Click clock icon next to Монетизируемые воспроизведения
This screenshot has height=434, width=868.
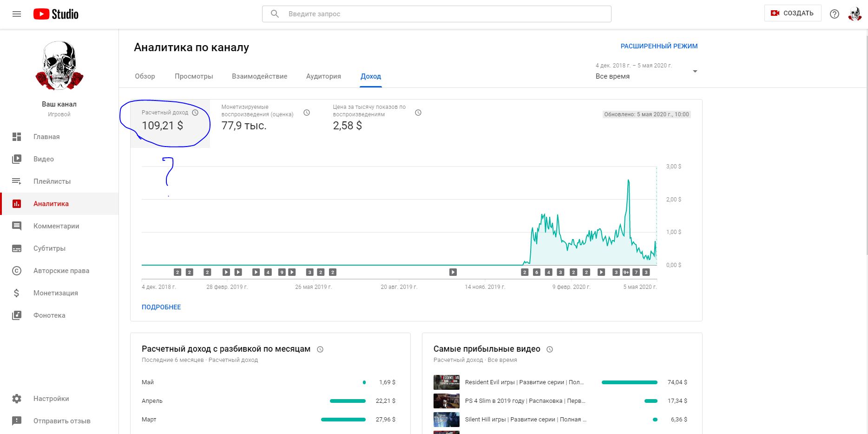307,113
